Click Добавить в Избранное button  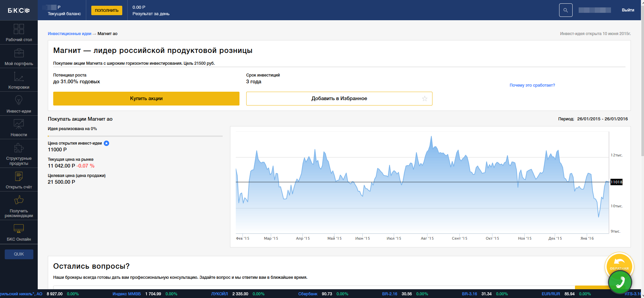pyautogui.click(x=339, y=98)
